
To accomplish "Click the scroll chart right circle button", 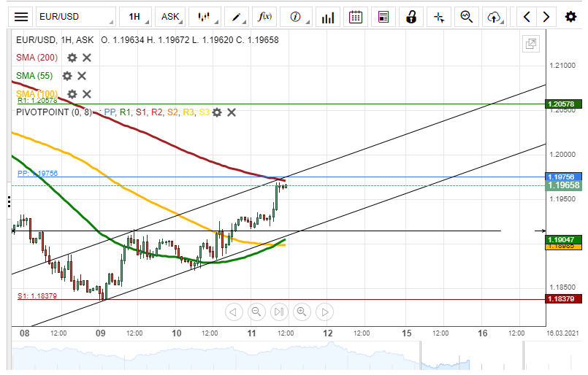I will [x=325, y=312].
